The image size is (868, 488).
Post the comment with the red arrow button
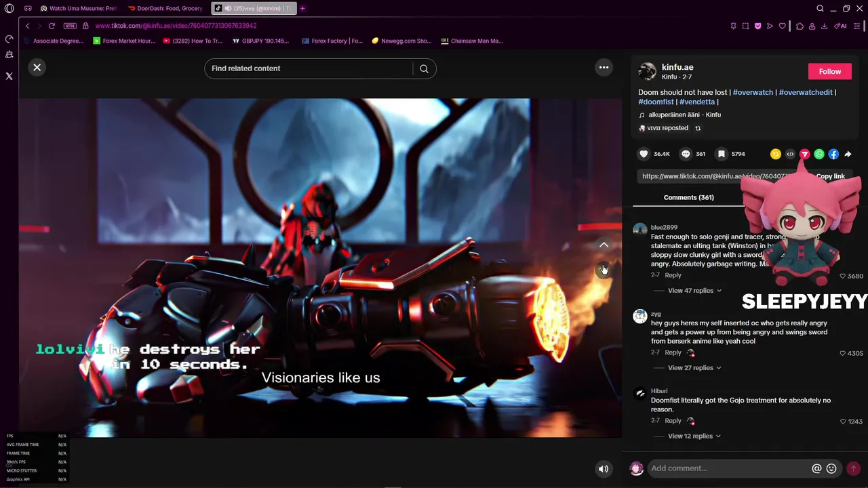[854, 468]
